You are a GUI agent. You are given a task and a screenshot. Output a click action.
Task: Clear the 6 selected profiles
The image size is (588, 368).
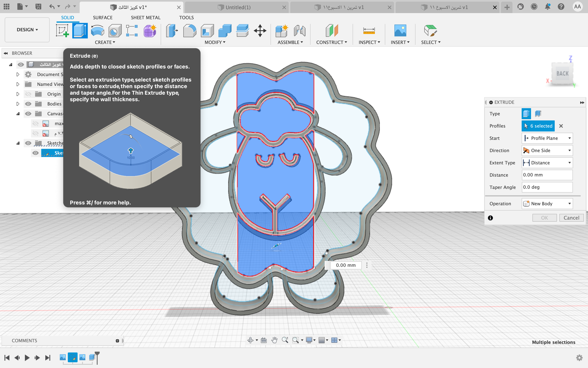tap(561, 126)
